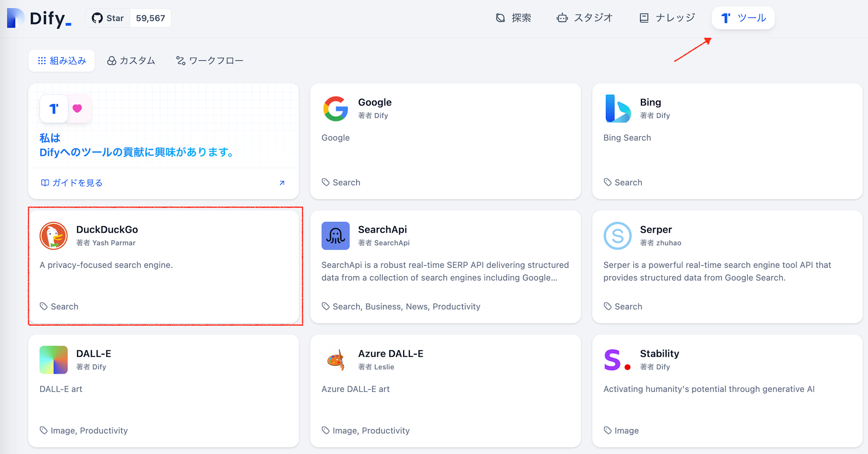This screenshot has height=454, width=868.
Task: Click the "DALL-E art" description
Action: coord(61,389)
